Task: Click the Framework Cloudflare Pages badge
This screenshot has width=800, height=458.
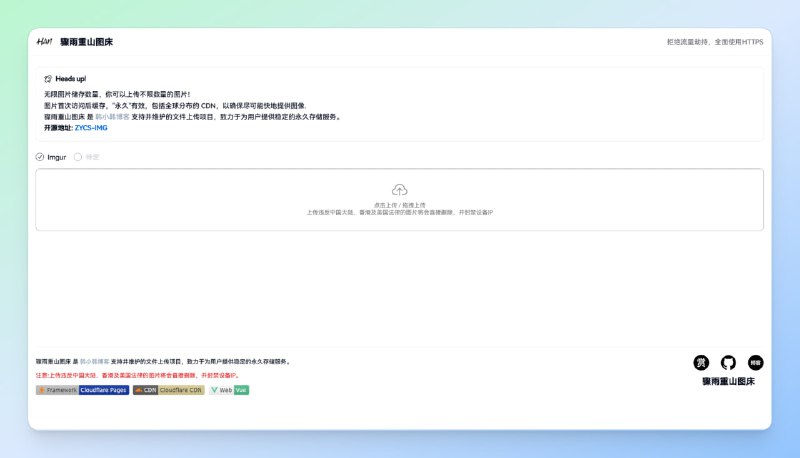Action: 82,390
